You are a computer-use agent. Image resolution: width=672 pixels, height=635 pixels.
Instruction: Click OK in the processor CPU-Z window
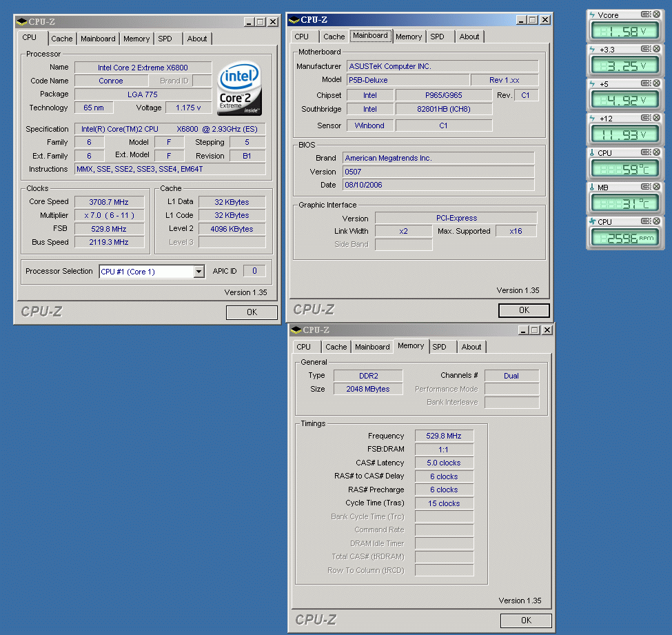[252, 312]
